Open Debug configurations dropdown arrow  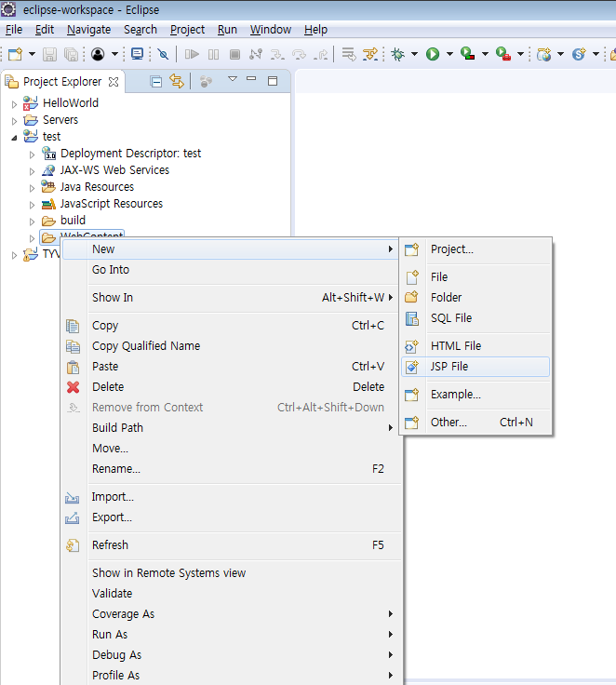tap(414, 54)
